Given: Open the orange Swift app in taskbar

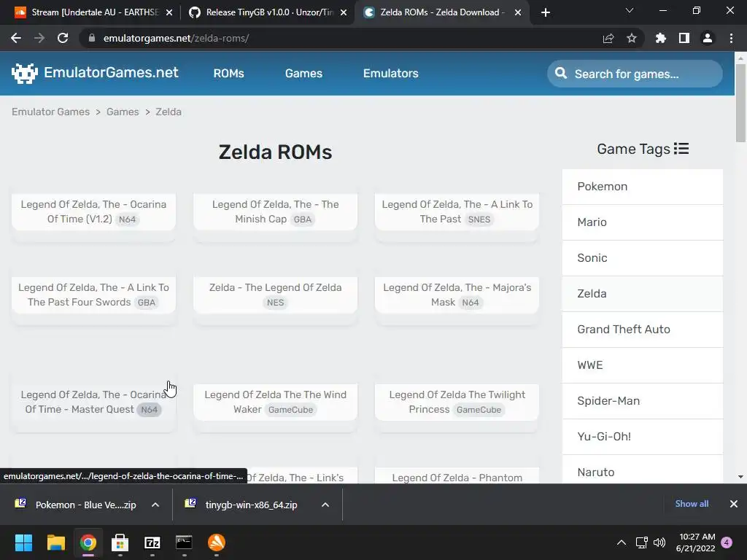Looking at the screenshot, I should tap(216, 542).
